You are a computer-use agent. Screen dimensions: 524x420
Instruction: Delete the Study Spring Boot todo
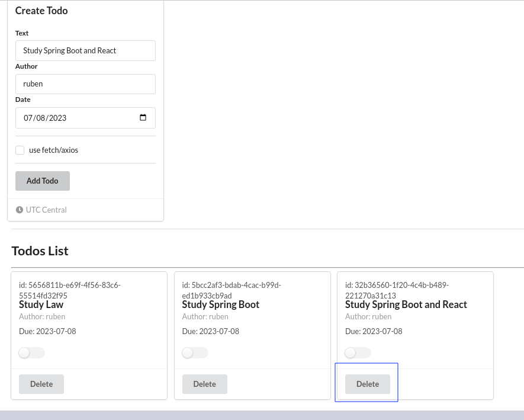pyautogui.click(x=204, y=384)
